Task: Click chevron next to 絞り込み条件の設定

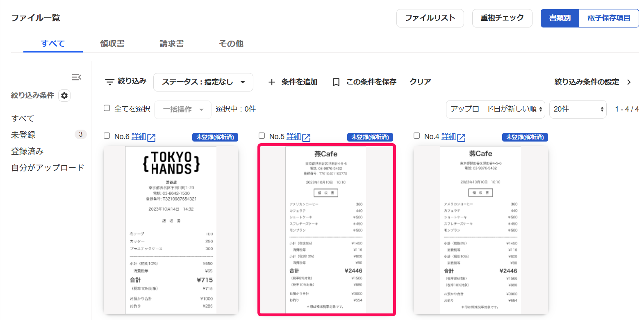Action: click(x=629, y=82)
